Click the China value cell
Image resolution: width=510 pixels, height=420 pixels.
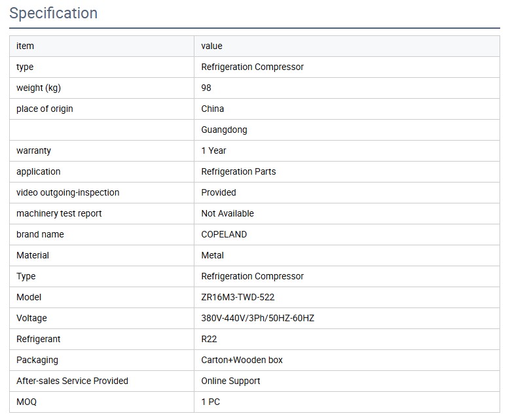[213, 109]
